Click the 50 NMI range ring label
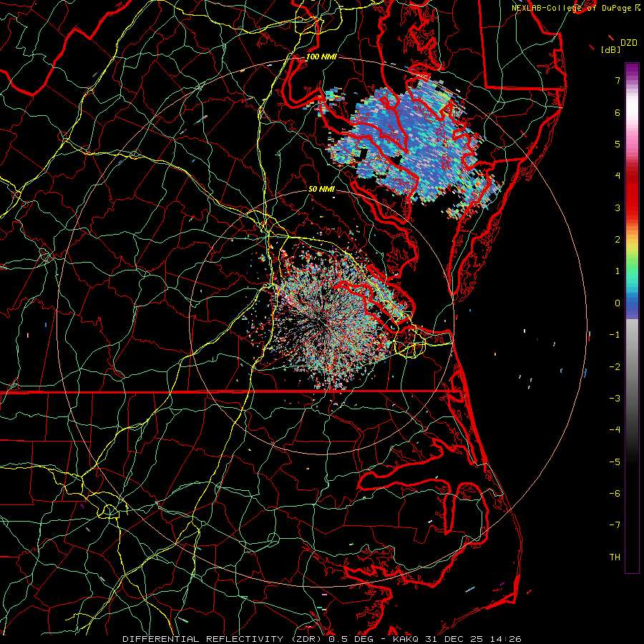Screen dimensions: 644x644 click(321, 189)
